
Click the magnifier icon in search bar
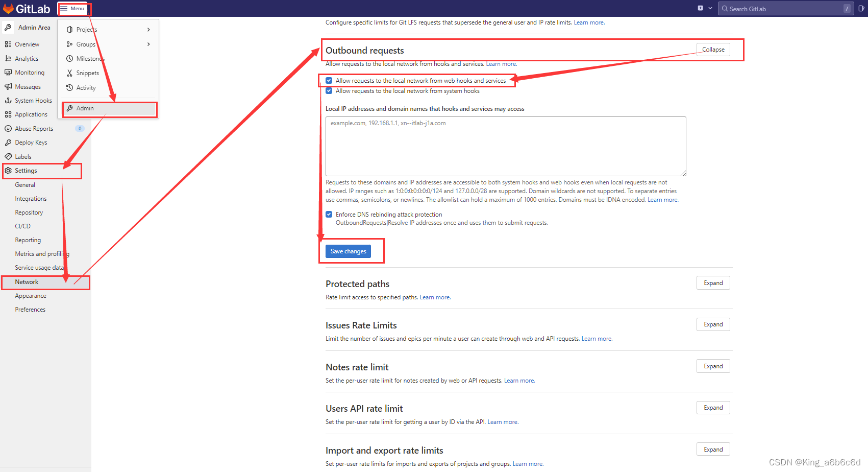(x=725, y=9)
